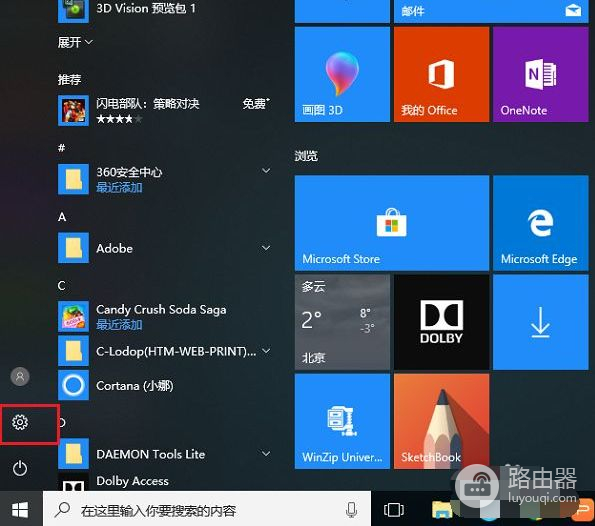Click the C letter header
Screen dimensions: 595x526
point(62,285)
